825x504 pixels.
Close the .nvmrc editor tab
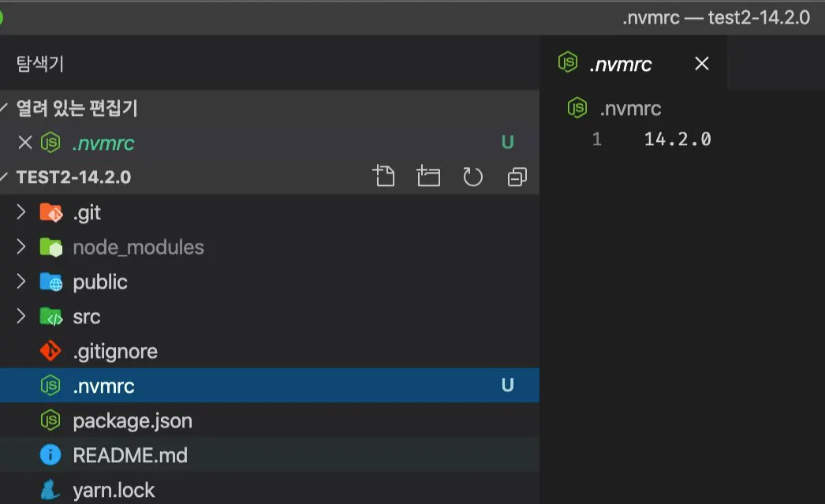coord(701,64)
